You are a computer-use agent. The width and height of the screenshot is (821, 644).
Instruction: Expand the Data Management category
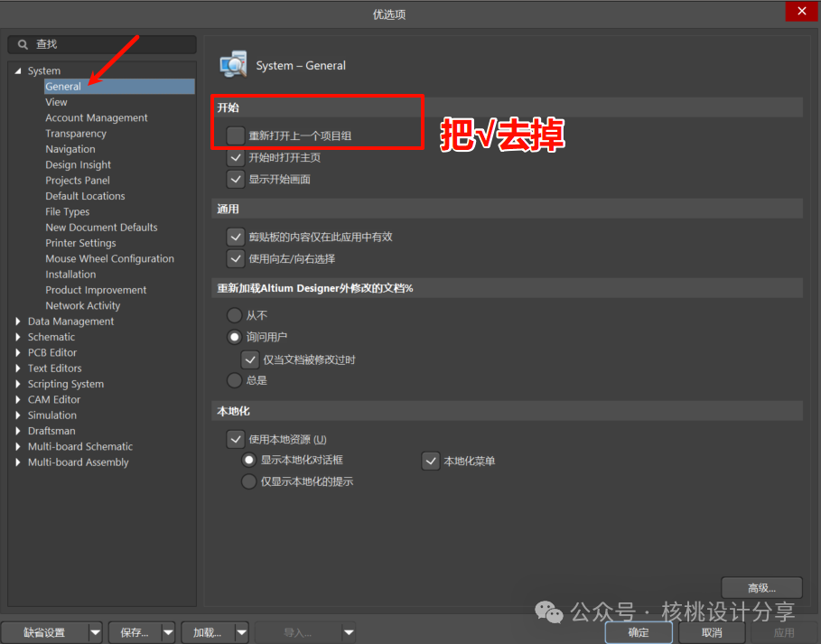coord(18,322)
